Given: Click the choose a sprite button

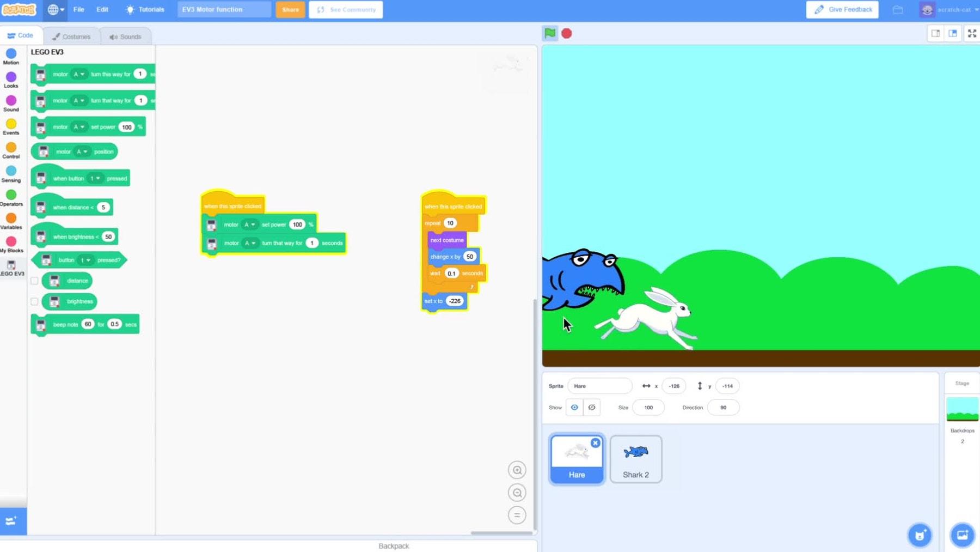Looking at the screenshot, I should tap(920, 535).
